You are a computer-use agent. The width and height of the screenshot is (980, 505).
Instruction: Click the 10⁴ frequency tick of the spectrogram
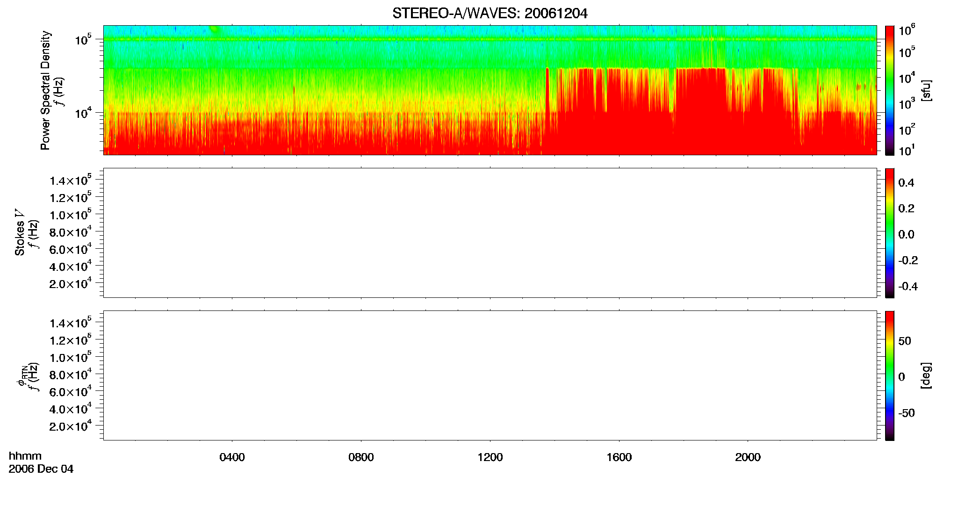[x=83, y=112]
